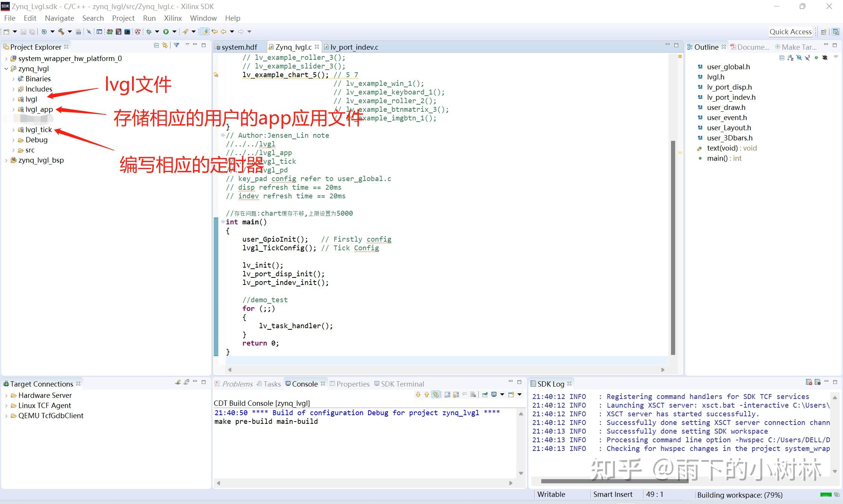Expand the lvgl_app folder in tree
Image resolution: width=843 pixels, height=504 pixels.
[x=14, y=110]
